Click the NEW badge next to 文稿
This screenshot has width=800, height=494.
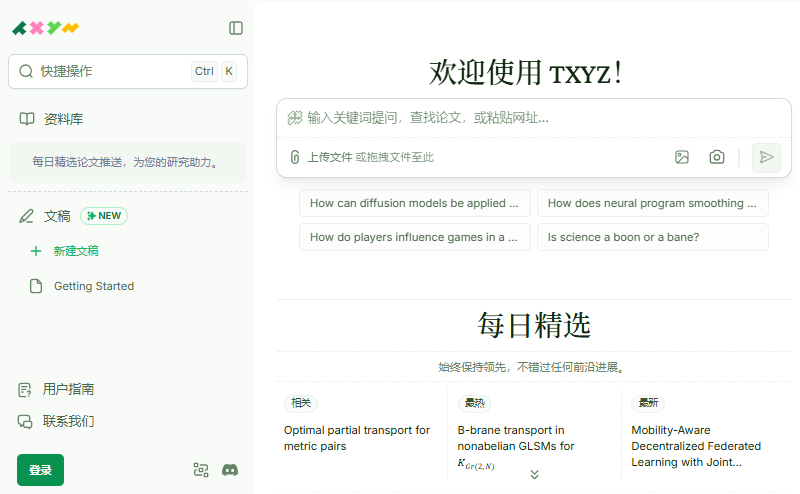click(104, 216)
